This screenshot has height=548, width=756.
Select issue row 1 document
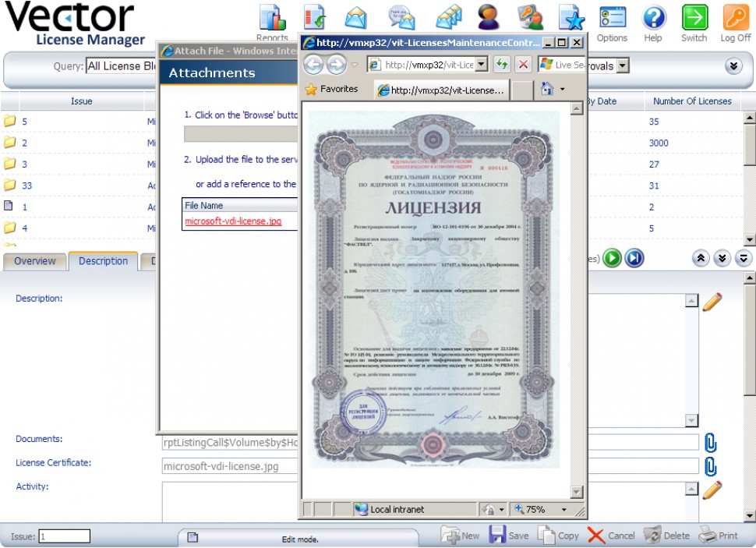tap(9, 206)
